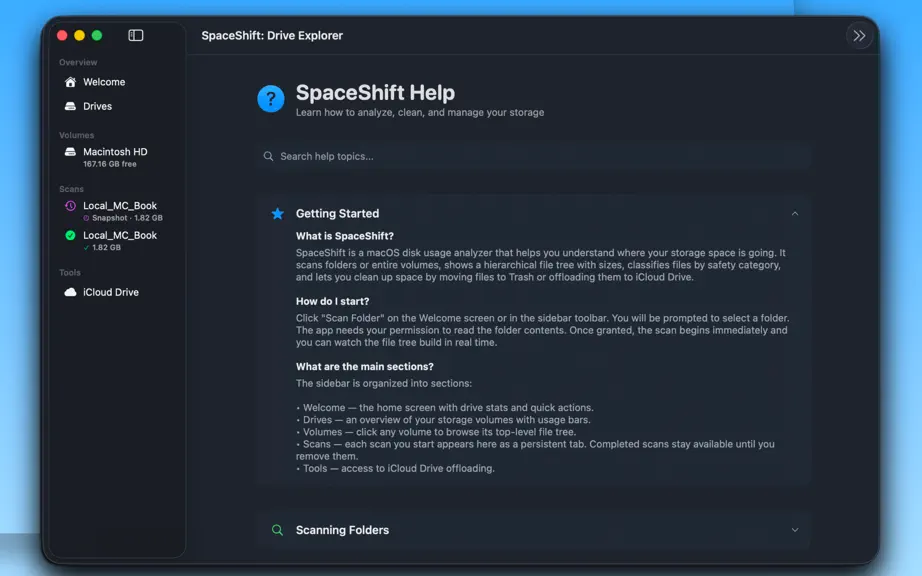The height and width of the screenshot is (576, 922).
Task: Close the window with the red button
Action: (62, 35)
